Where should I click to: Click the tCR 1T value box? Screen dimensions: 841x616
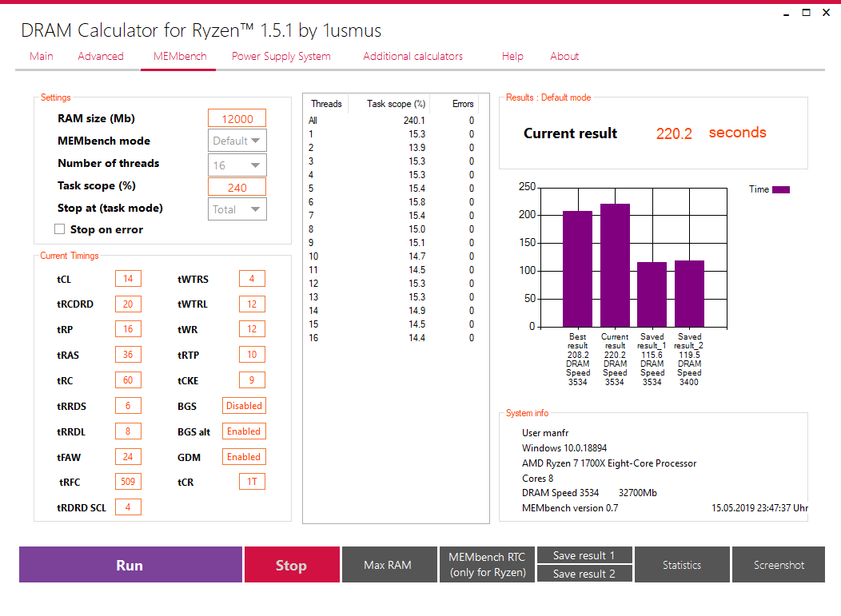[x=252, y=482]
